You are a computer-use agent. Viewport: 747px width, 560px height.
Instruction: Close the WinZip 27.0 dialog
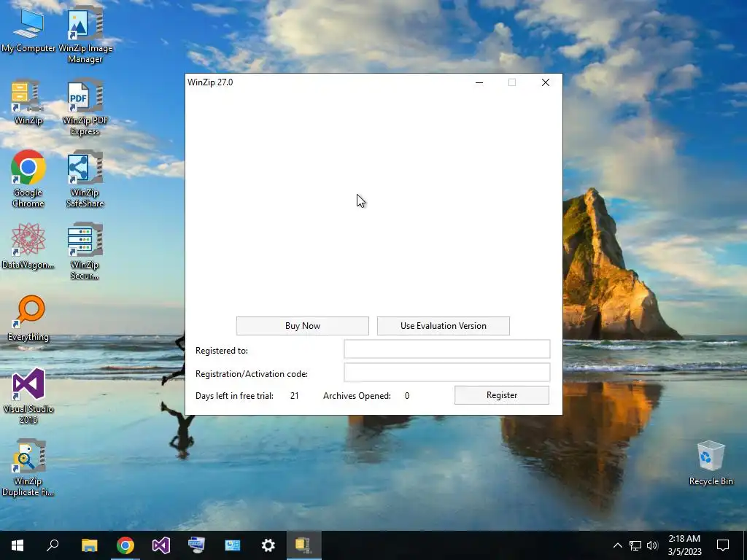tap(546, 82)
